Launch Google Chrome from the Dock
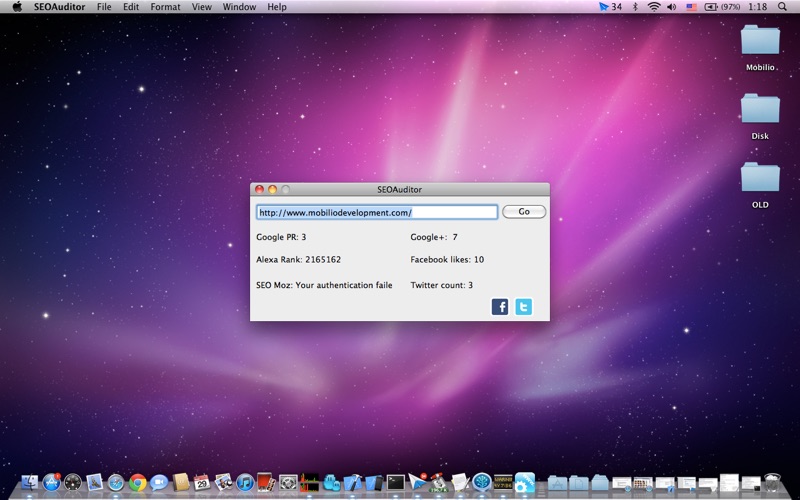 tap(138, 483)
